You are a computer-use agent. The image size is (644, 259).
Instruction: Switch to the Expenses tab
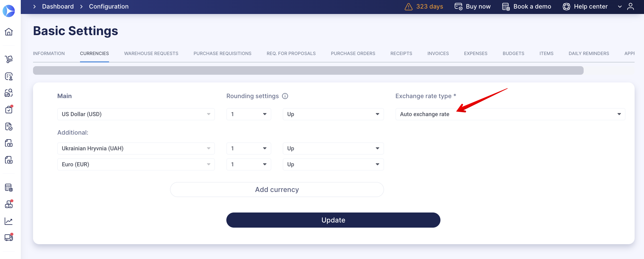[476, 53]
